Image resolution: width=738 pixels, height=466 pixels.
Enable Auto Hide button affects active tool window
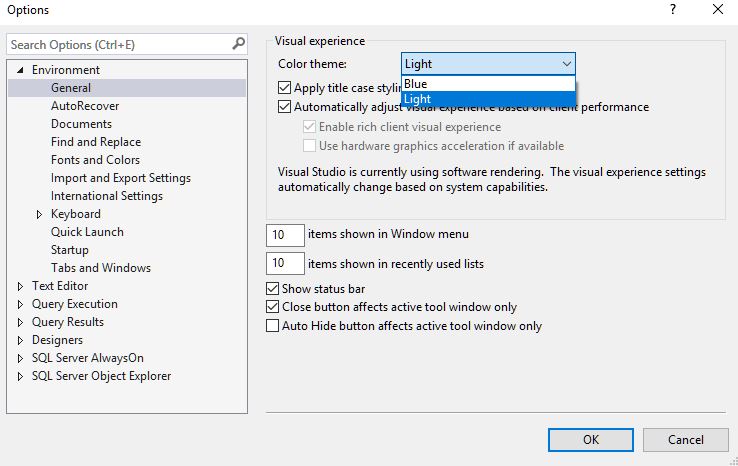point(274,326)
